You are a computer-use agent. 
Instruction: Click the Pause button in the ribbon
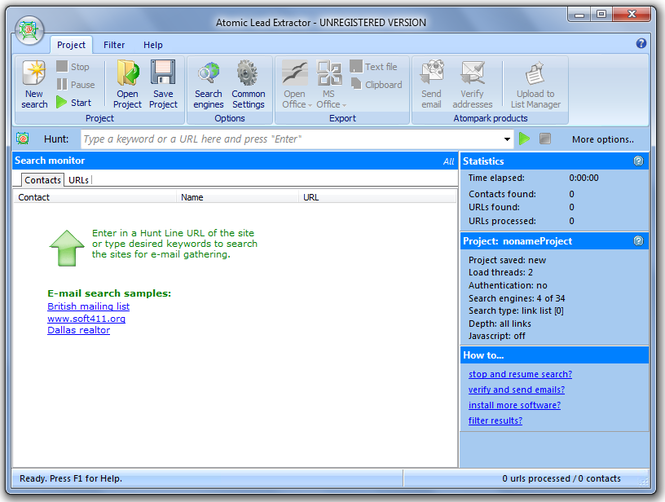pyautogui.click(x=75, y=84)
